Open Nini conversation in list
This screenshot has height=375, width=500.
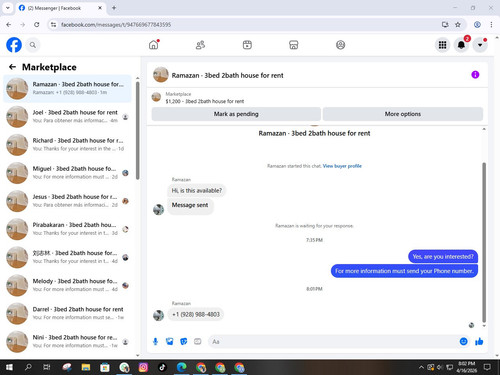tap(67, 341)
